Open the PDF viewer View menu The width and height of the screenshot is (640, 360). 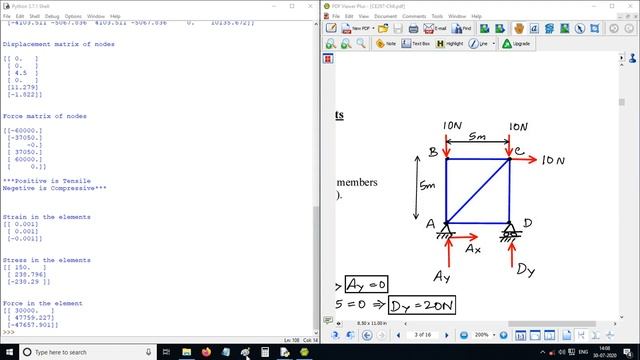tap(363, 16)
